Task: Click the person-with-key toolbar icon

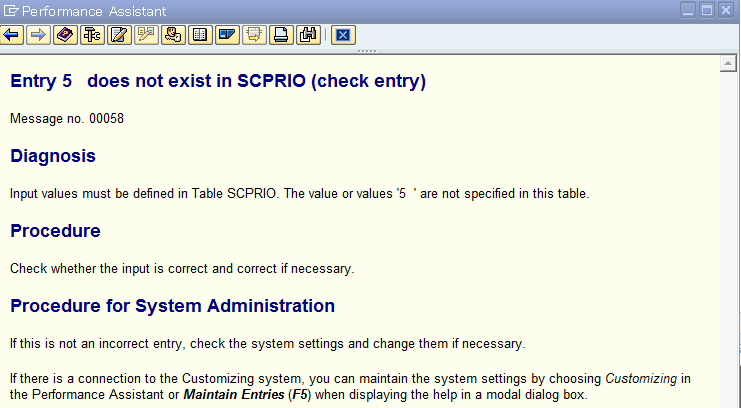Action: [x=173, y=35]
